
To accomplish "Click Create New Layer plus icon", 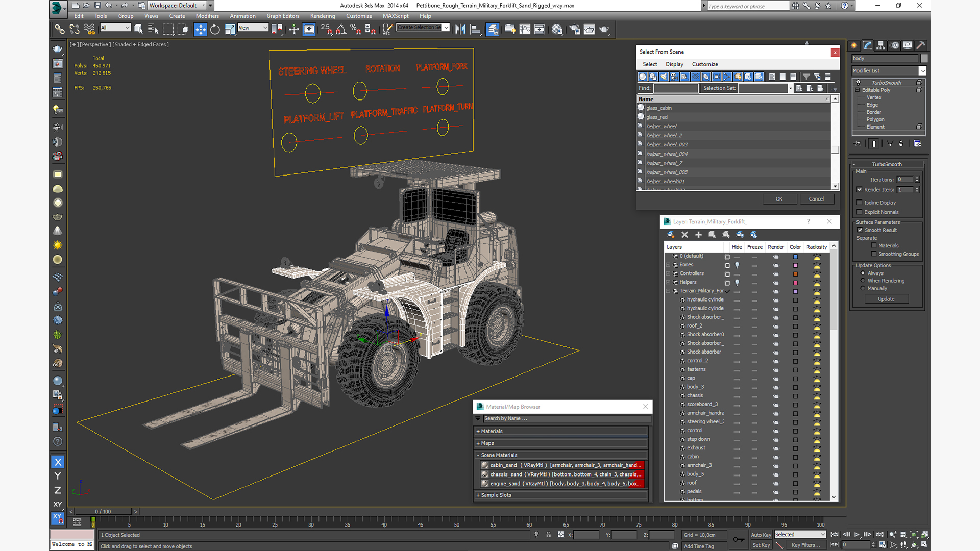I will [698, 235].
